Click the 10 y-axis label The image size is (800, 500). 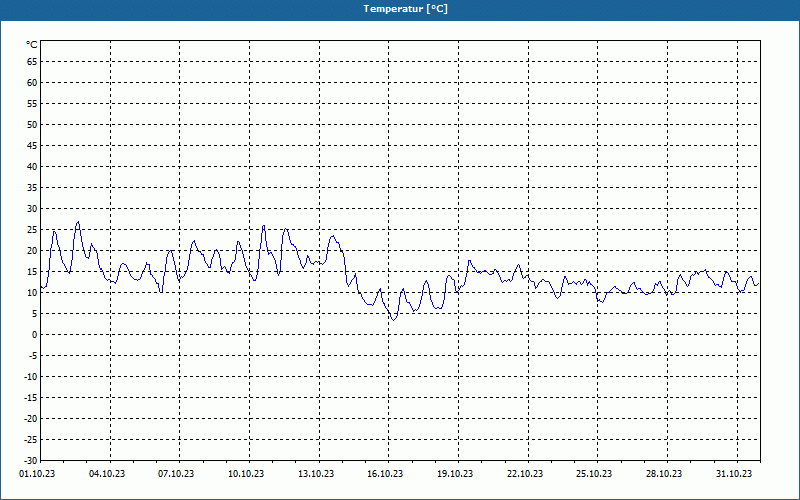pyautogui.click(x=32, y=292)
